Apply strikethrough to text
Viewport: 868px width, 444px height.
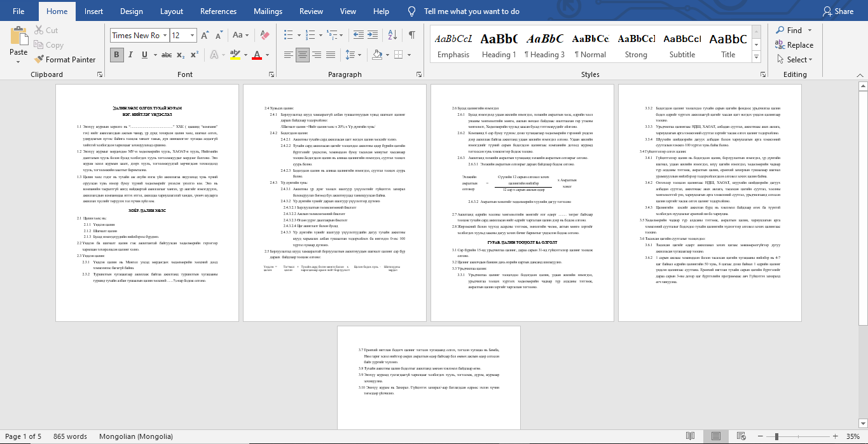point(167,55)
